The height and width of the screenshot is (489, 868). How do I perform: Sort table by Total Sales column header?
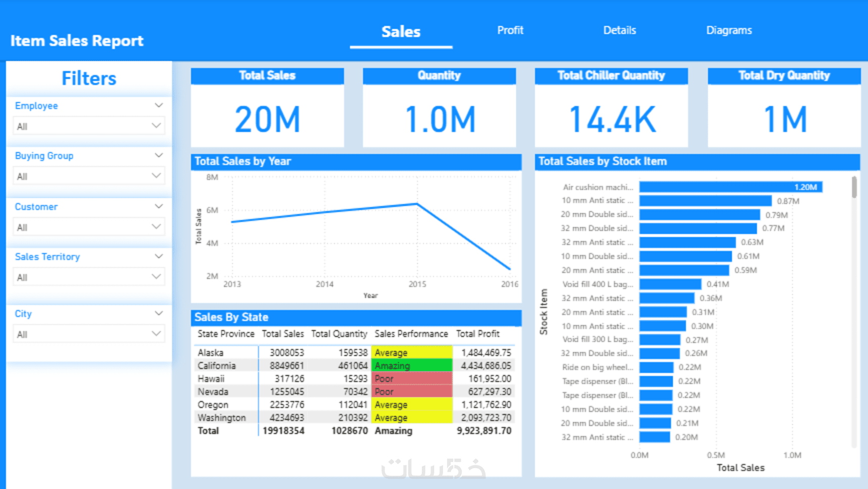(x=283, y=334)
